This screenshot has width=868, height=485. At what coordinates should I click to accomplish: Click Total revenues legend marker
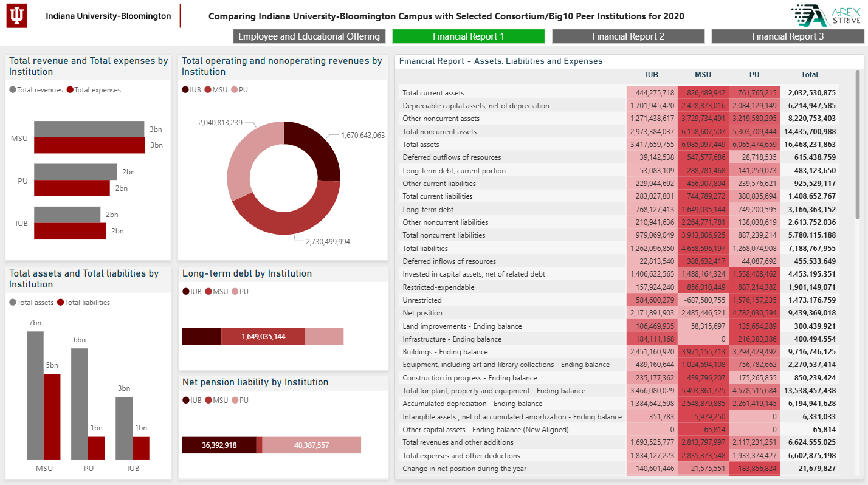point(13,90)
